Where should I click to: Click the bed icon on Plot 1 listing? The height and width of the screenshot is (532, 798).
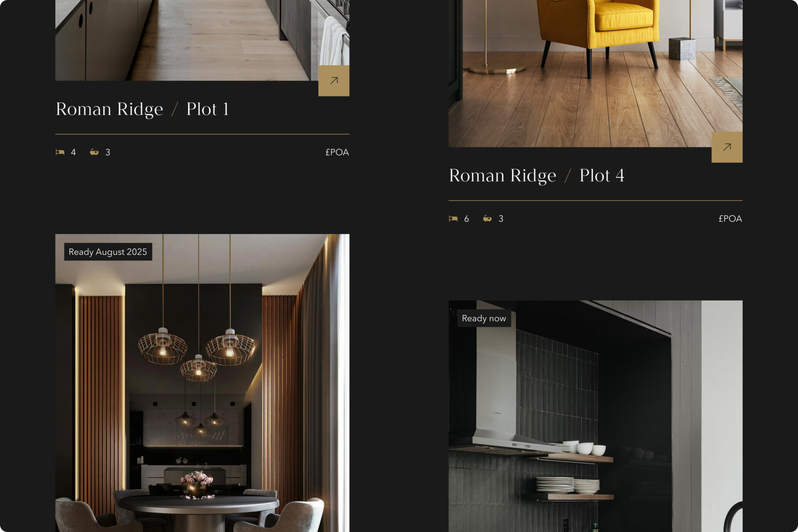point(60,152)
